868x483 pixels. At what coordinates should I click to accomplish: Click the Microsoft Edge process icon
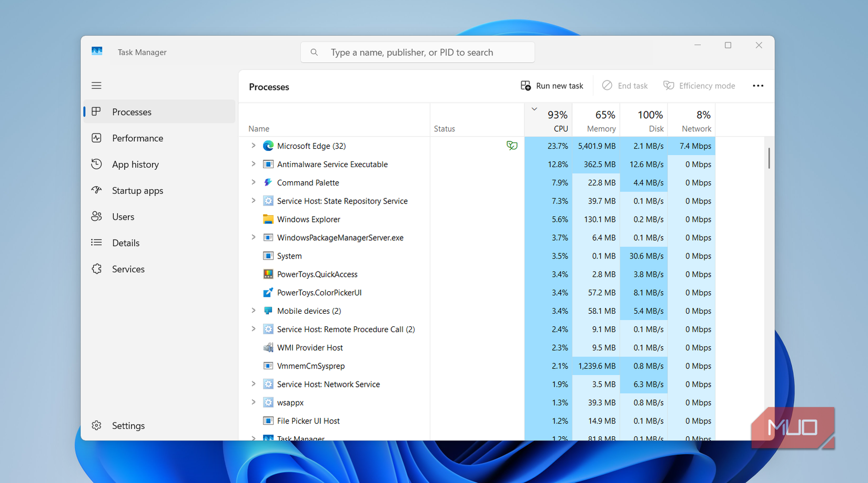pos(268,146)
